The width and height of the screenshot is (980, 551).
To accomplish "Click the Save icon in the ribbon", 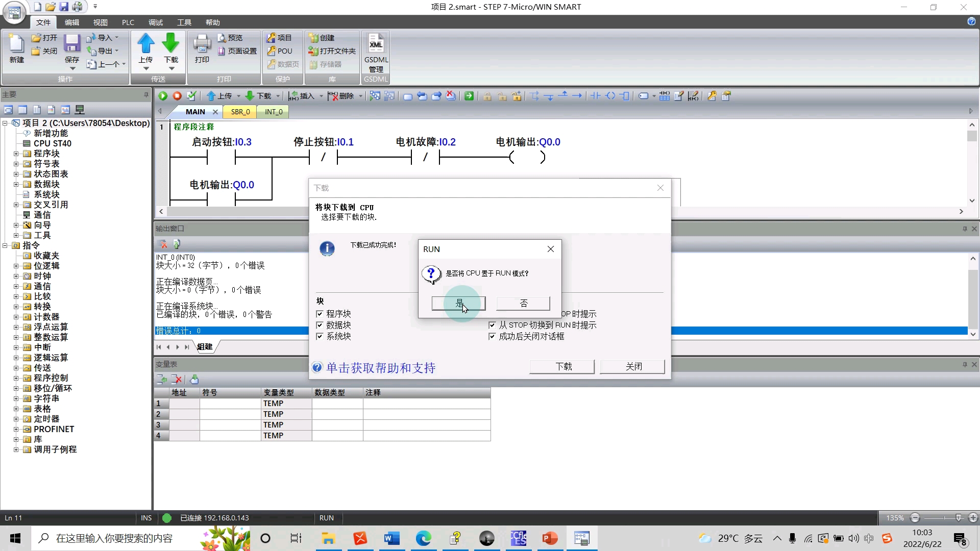I will click(72, 44).
